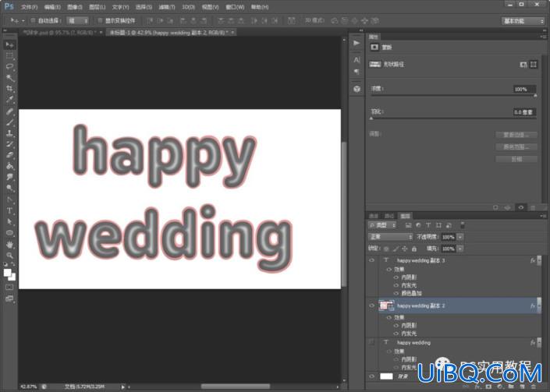Hide the happy wedding 副本 2 layer
This screenshot has height=392, width=550.
click(372, 305)
